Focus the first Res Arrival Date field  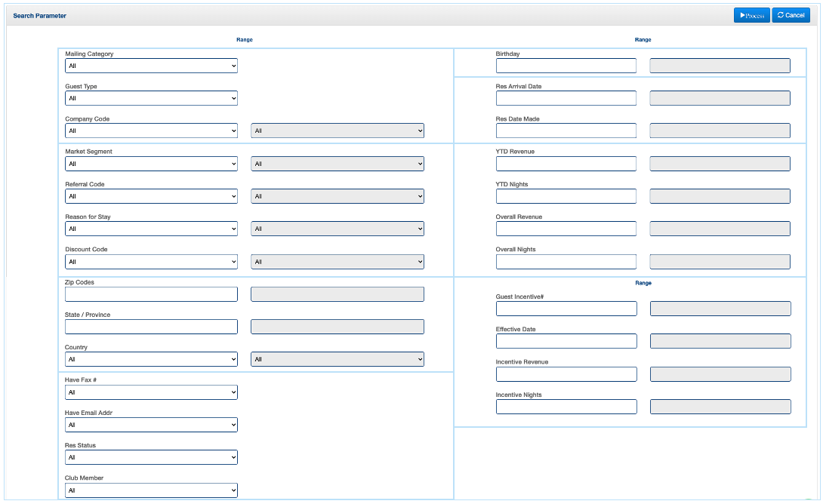566,98
